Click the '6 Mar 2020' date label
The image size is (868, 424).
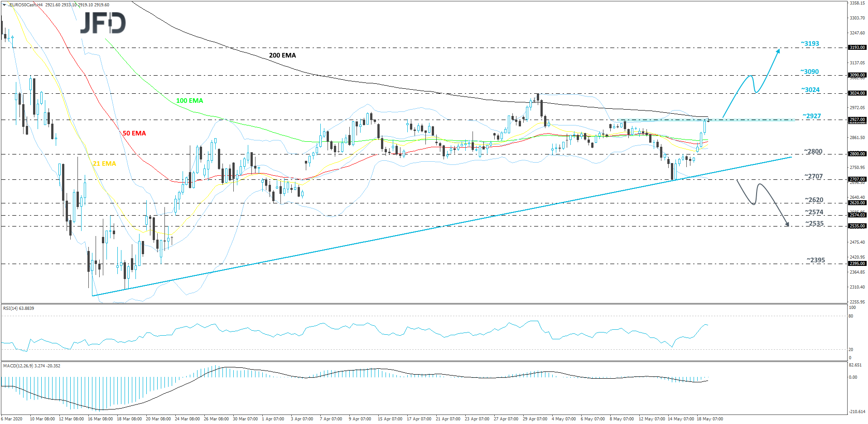tap(12, 419)
